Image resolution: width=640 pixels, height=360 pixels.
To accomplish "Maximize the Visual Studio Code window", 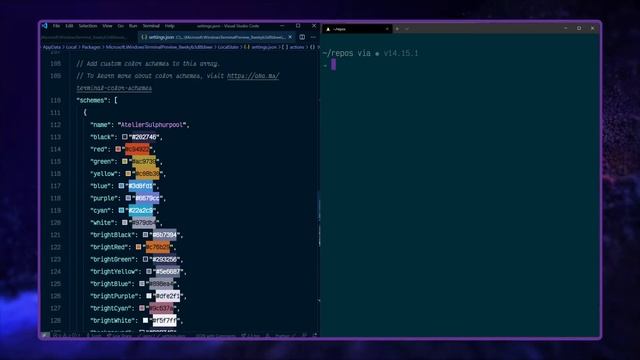I will tap(298, 26).
